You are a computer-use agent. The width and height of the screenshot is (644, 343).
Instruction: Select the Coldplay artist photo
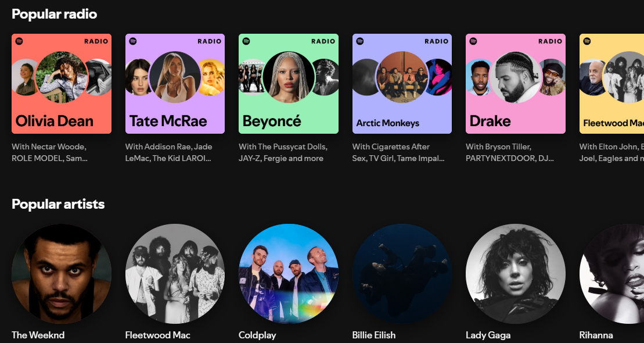pos(289,273)
